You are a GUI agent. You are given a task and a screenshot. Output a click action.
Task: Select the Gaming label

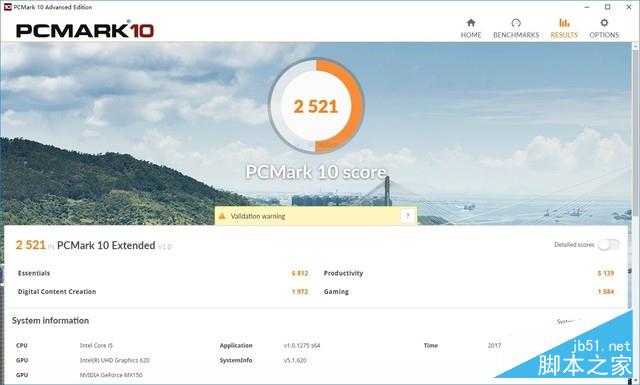(x=336, y=292)
